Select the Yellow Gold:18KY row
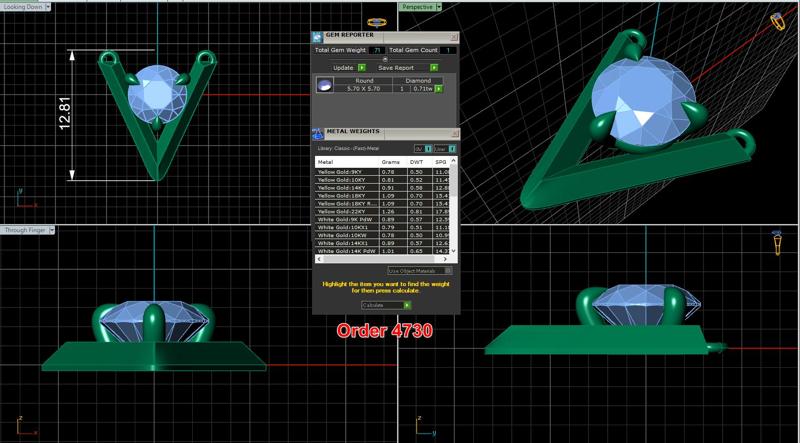The image size is (800, 443). tap(382, 196)
